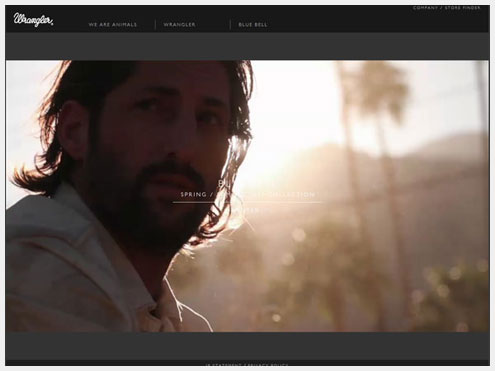Click the Spring collection heading text

[248, 194]
